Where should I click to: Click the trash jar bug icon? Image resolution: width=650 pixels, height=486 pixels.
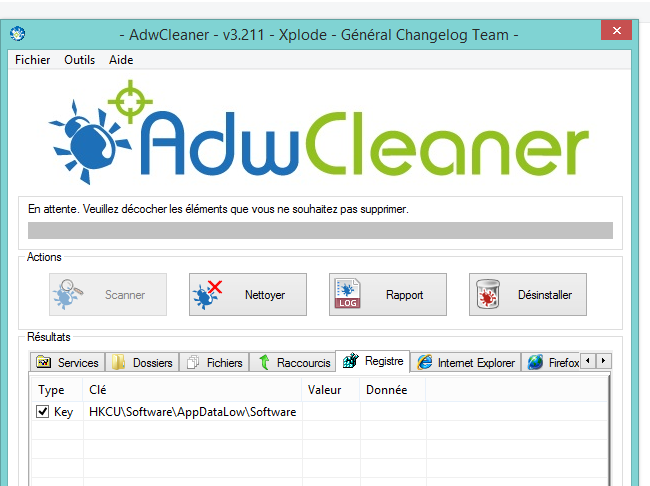click(x=488, y=294)
